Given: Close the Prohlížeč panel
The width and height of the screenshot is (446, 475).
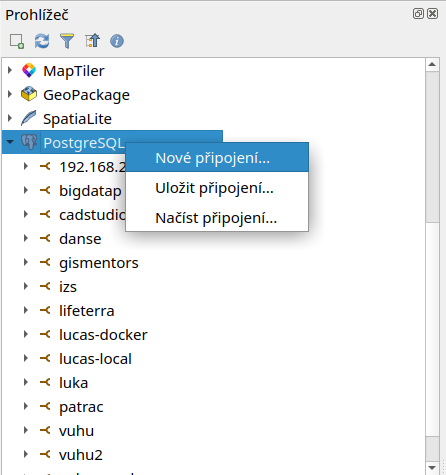Looking at the screenshot, I should click(x=433, y=14).
